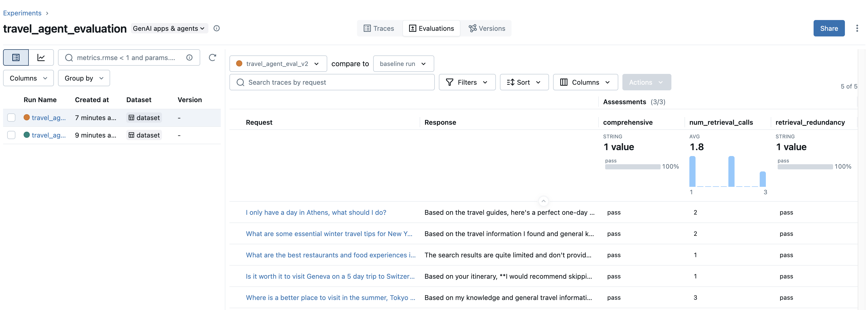The image size is (868, 310).
Task: Click the refresh icon beside the search box
Action: (213, 57)
